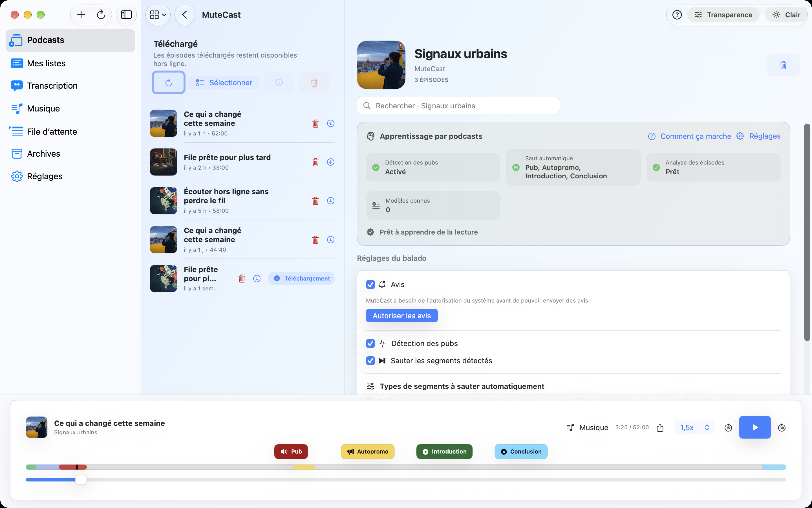
Task: Skip back 15 seconds
Action: (x=728, y=428)
